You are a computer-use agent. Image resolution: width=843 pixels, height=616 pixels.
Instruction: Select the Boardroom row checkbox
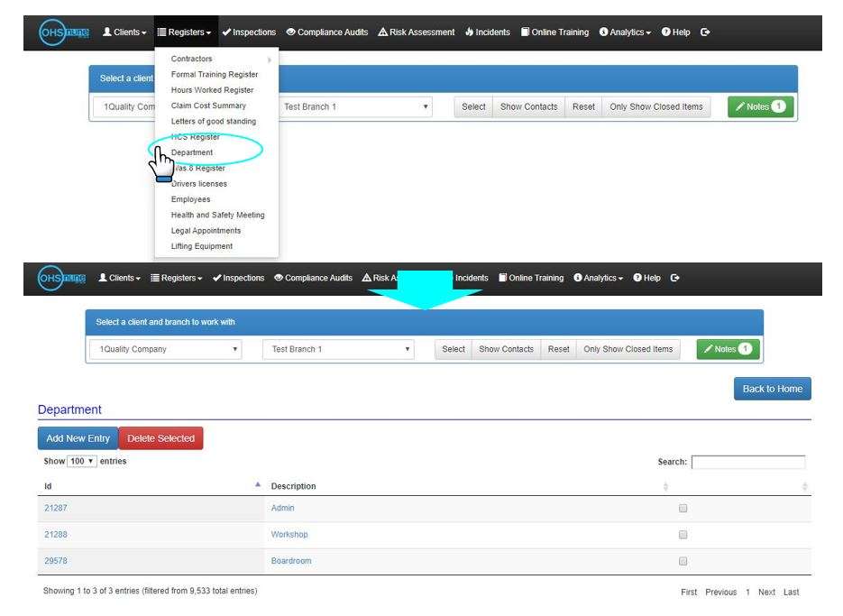point(683,562)
